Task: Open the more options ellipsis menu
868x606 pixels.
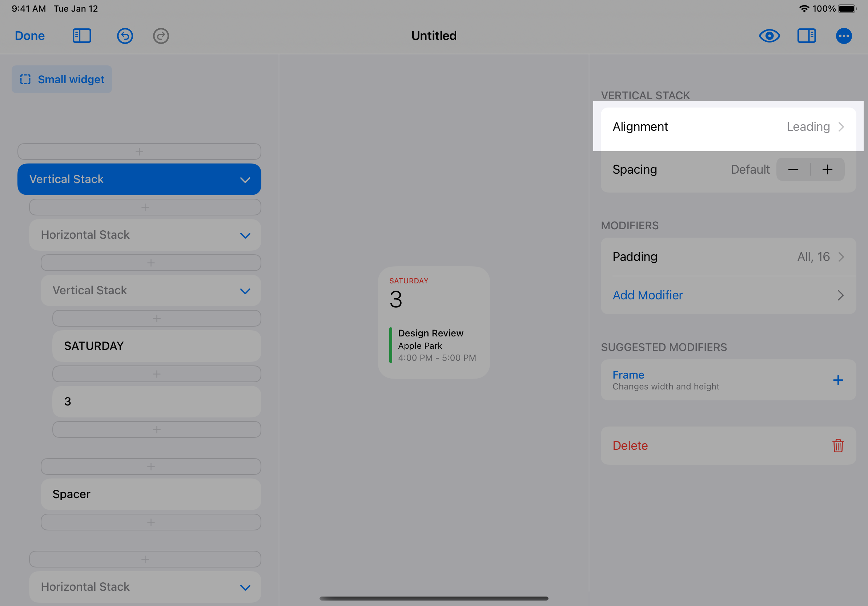Action: (843, 36)
